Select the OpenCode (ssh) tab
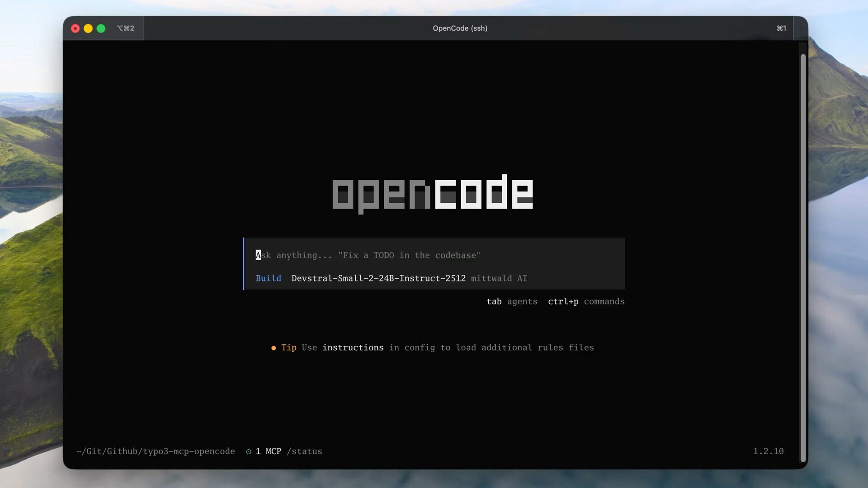Viewport: 868px width, 488px height. pyautogui.click(x=460, y=28)
